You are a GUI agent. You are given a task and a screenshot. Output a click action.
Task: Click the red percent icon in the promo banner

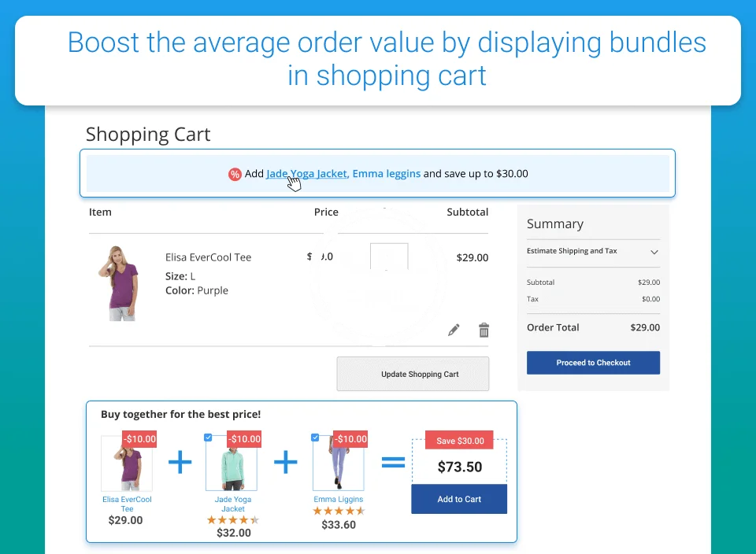[235, 174]
